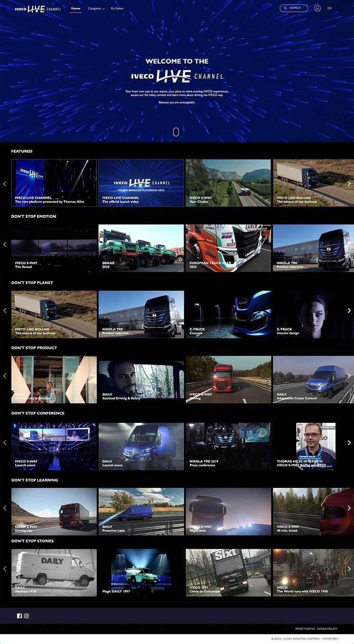Image resolution: width=354 pixels, height=644 pixels.
Task: Open the user account profile icon
Action: 317,8
